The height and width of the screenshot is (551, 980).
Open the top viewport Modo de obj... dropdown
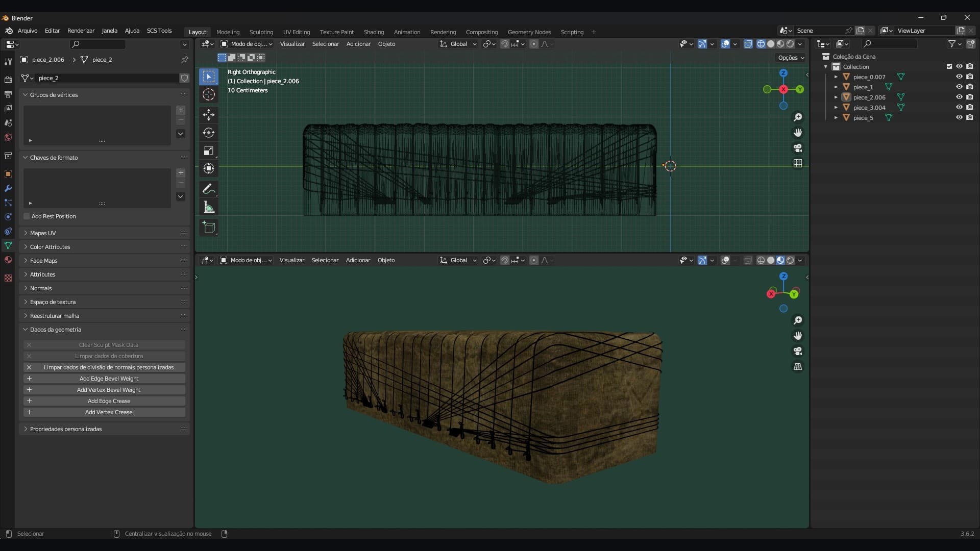(246, 44)
